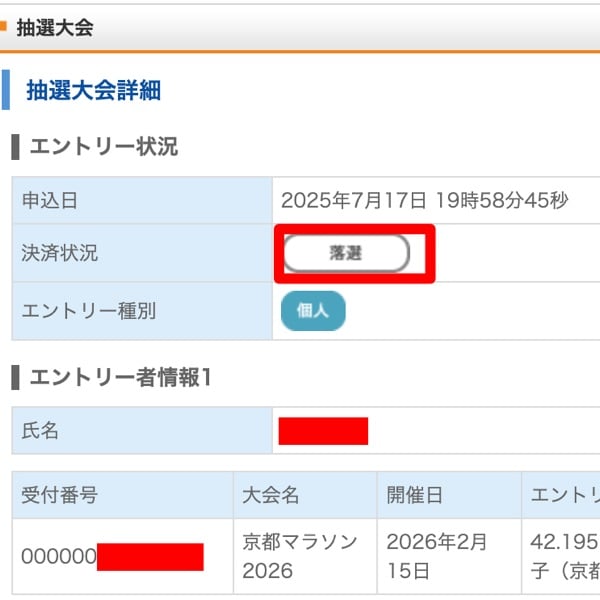Click the 抽選大会詳細 page heading
The image size is (600, 600).
[93, 91]
